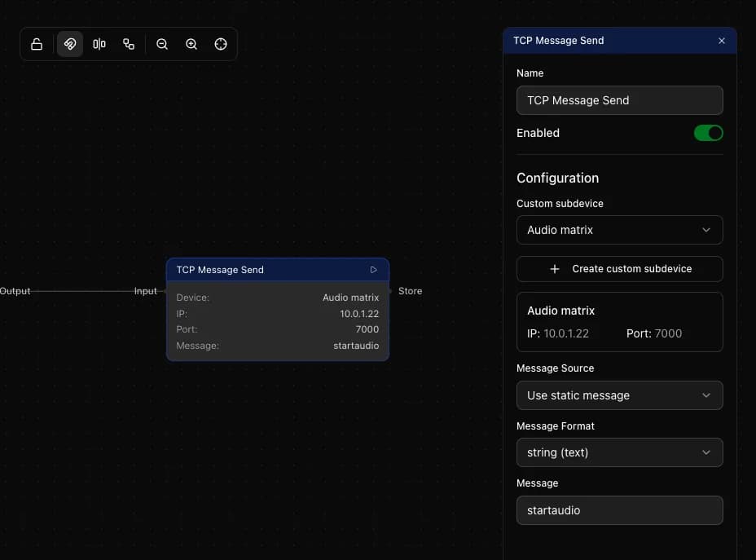Click the center view crosshair icon

coord(221,44)
